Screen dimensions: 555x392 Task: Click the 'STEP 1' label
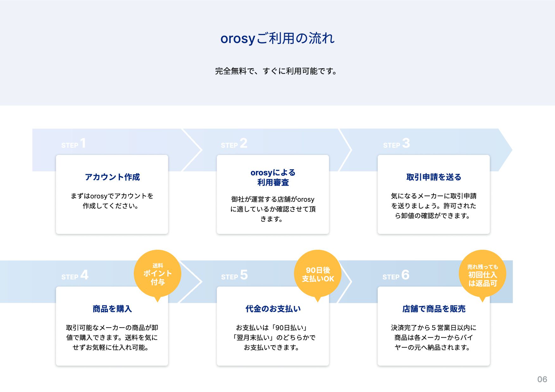point(74,144)
